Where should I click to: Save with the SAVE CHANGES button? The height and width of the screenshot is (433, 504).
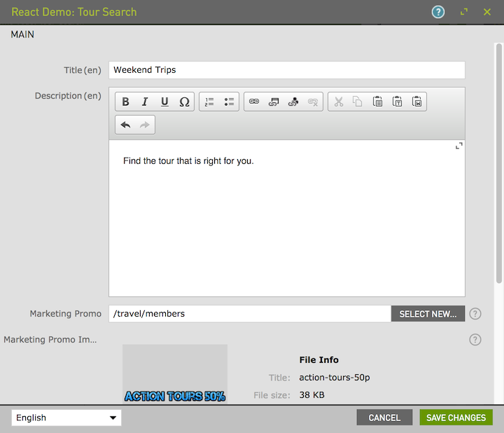click(x=456, y=418)
